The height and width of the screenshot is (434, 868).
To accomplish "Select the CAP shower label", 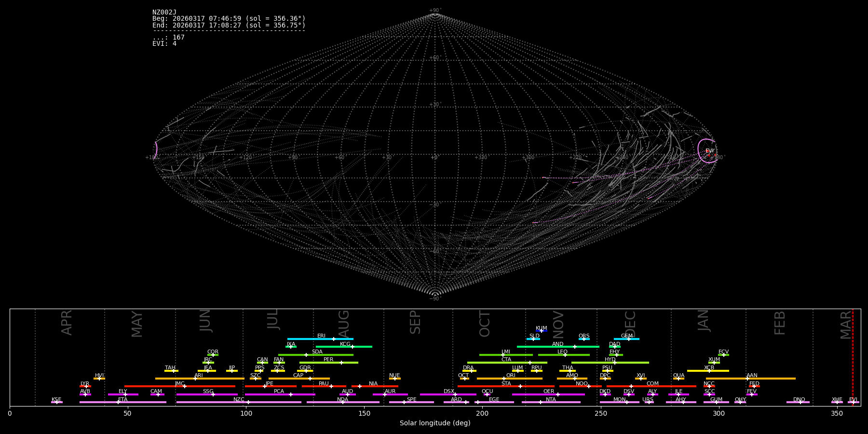I will [x=298, y=376].
